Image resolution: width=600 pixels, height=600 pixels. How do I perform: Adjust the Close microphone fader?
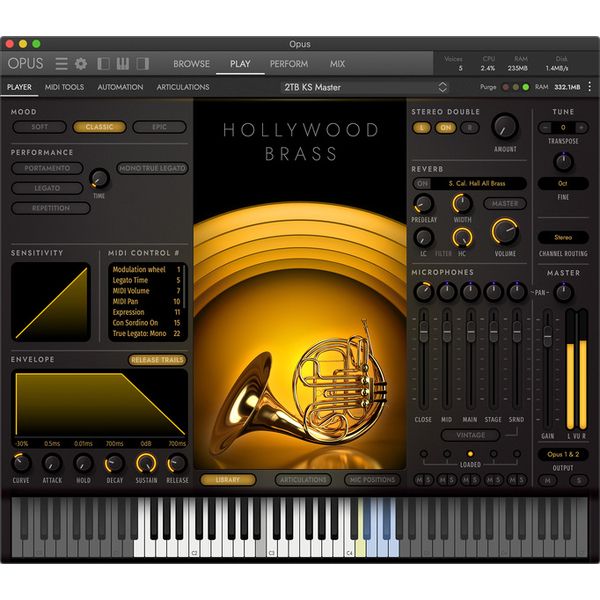pos(423,331)
